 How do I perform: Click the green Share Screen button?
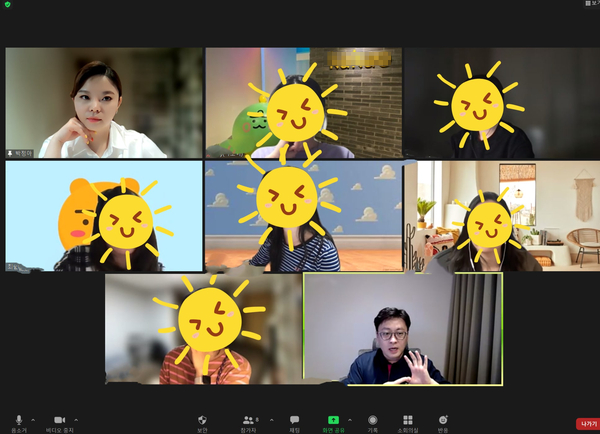coord(333,423)
